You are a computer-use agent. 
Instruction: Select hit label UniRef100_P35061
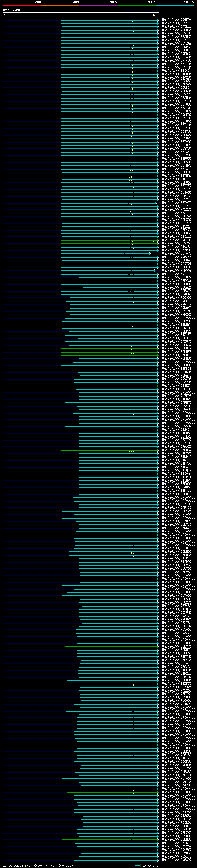(x=177, y=572)
